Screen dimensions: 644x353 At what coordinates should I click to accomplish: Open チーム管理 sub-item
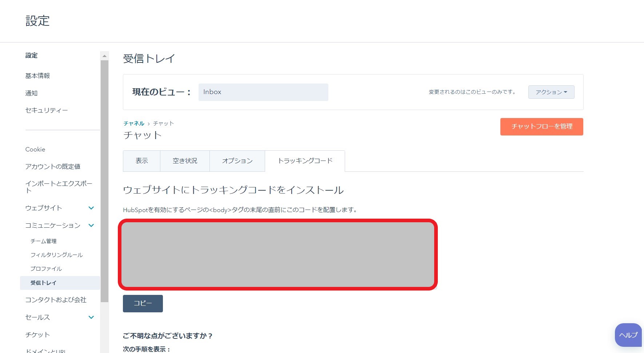43,241
